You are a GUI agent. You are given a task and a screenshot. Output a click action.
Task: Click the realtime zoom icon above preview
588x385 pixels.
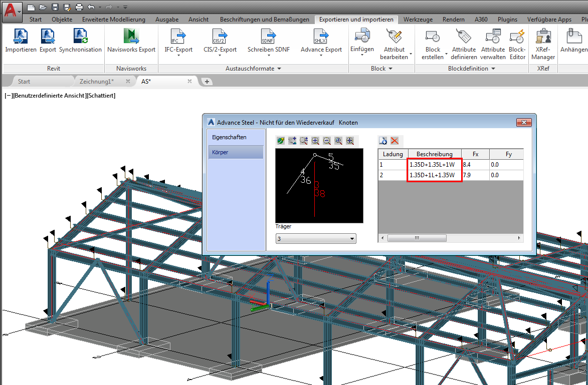pos(304,141)
